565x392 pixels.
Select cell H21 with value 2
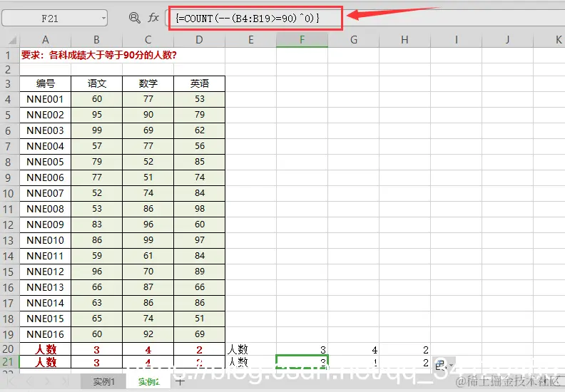pos(404,362)
